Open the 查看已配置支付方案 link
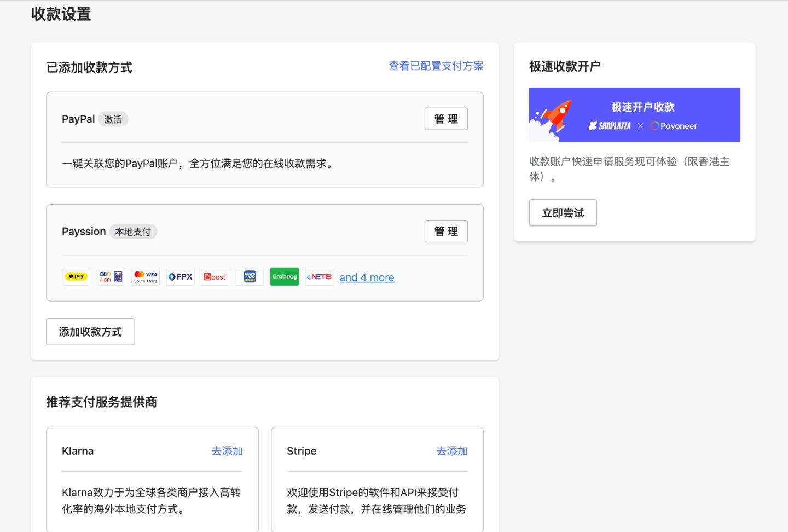Image resolution: width=788 pixels, height=532 pixels. (x=436, y=66)
